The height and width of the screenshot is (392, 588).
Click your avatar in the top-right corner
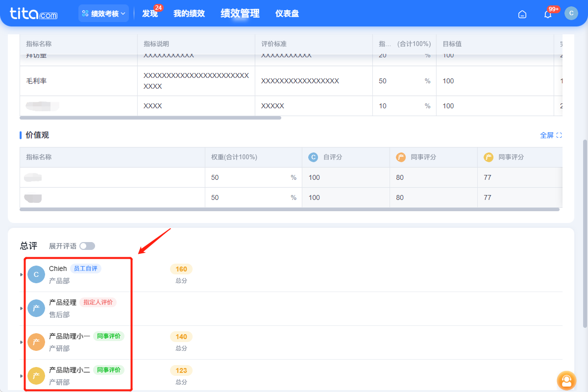click(x=571, y=13)
